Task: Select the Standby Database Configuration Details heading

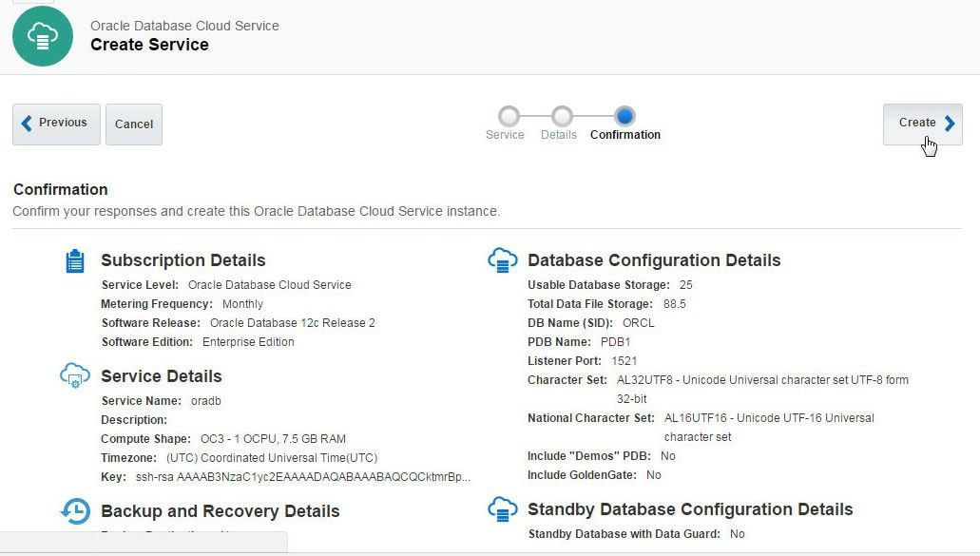Action: (x=690, y=509)
